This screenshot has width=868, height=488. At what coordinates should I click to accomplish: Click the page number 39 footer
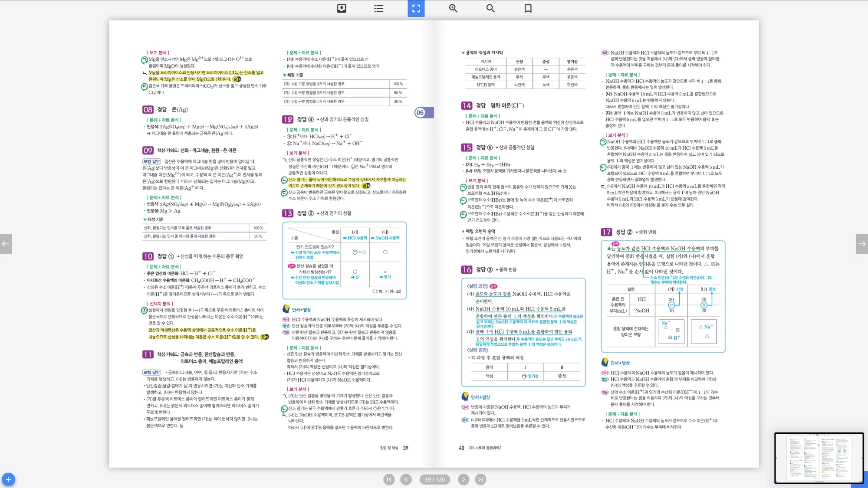point(405,448)
